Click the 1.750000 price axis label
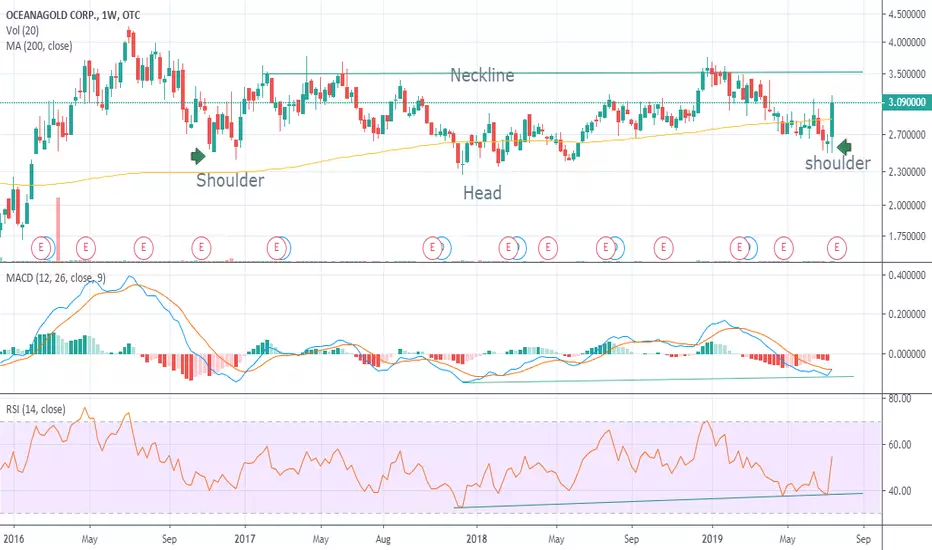932x550 pixels. click(907, 236)
